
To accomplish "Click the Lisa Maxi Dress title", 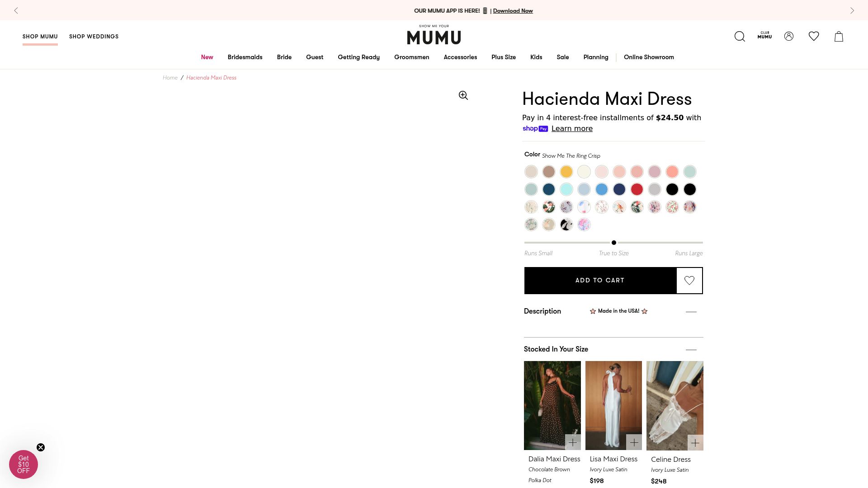I will coord(613,459).
